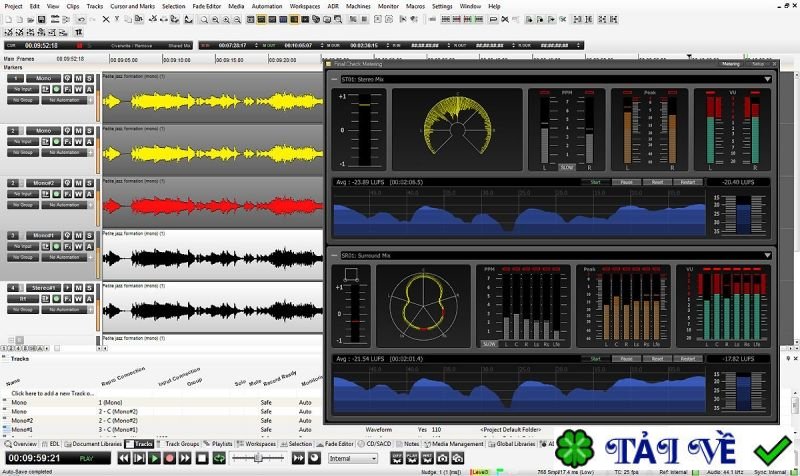Mute the first Mono track
800x476 pixels.
[79, 78]
